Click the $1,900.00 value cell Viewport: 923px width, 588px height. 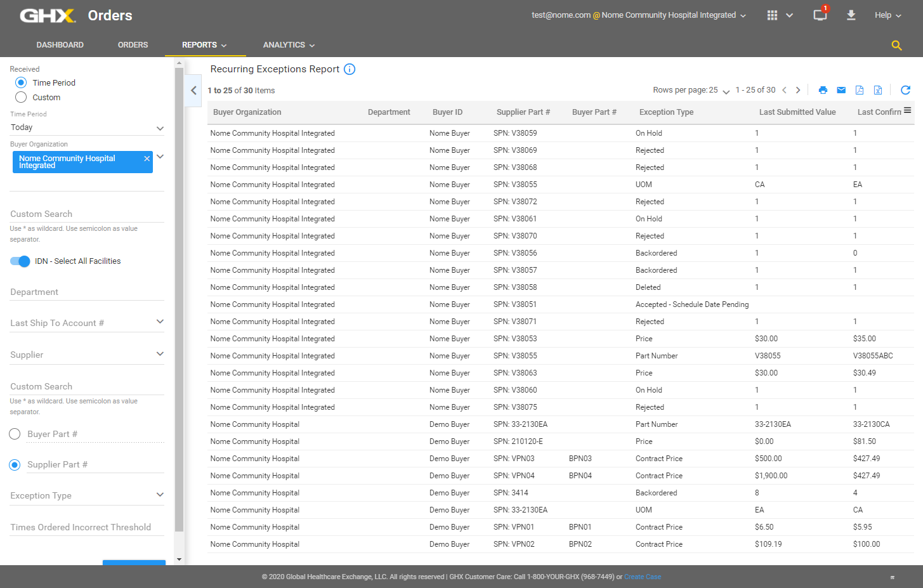point(771,476)
